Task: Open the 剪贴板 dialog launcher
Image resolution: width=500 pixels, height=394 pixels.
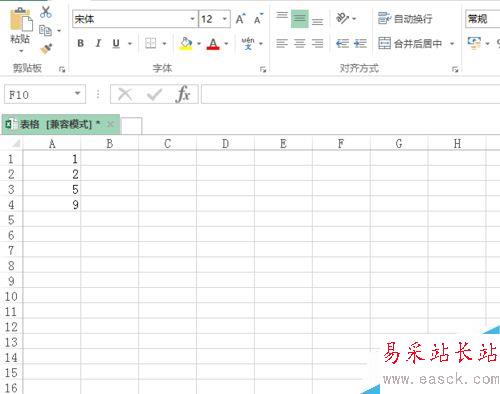Action: pos(62,69)
